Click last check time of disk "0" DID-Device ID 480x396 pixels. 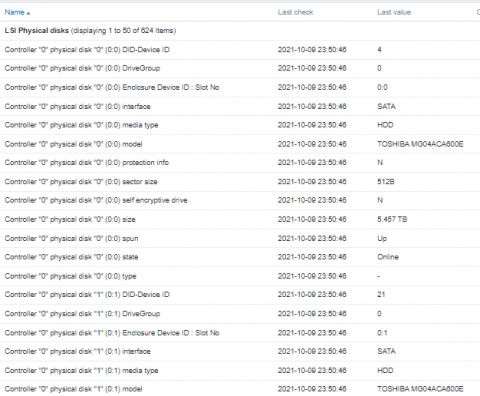312,50
